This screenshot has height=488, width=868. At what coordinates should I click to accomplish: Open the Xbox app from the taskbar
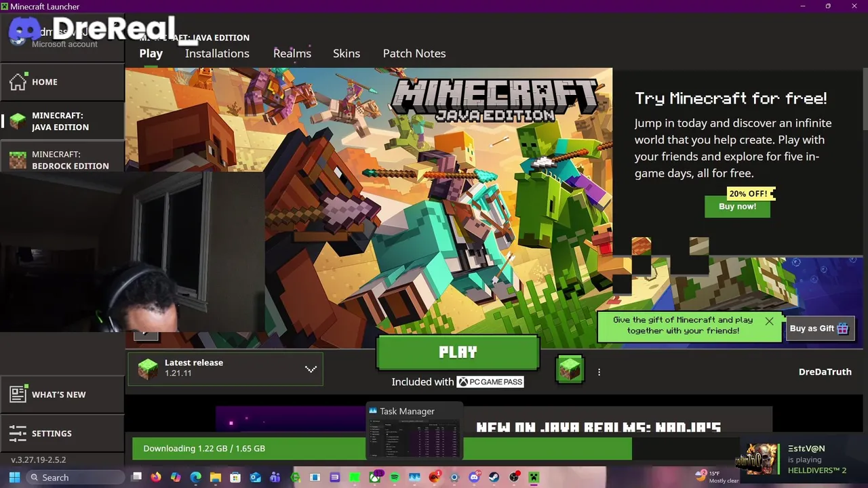pyautogui.click(x=374, y=477)
